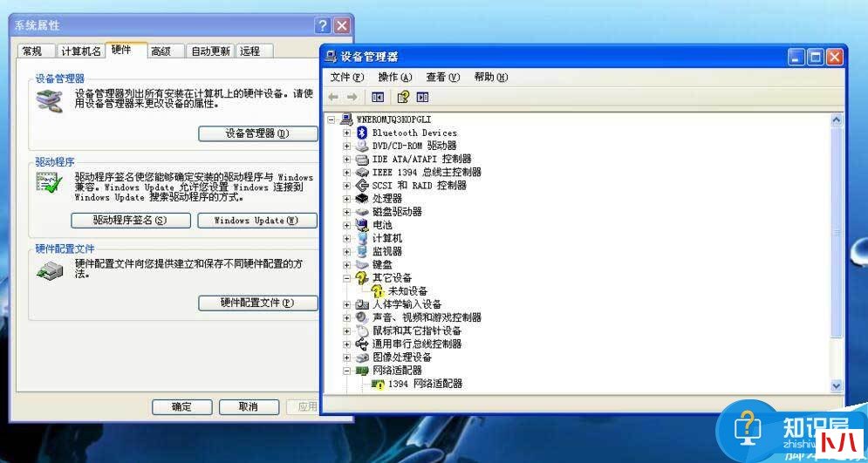This screenshot has width=868, height=463.
Task: Expand the 处理器 node
Action: [346, 199]
